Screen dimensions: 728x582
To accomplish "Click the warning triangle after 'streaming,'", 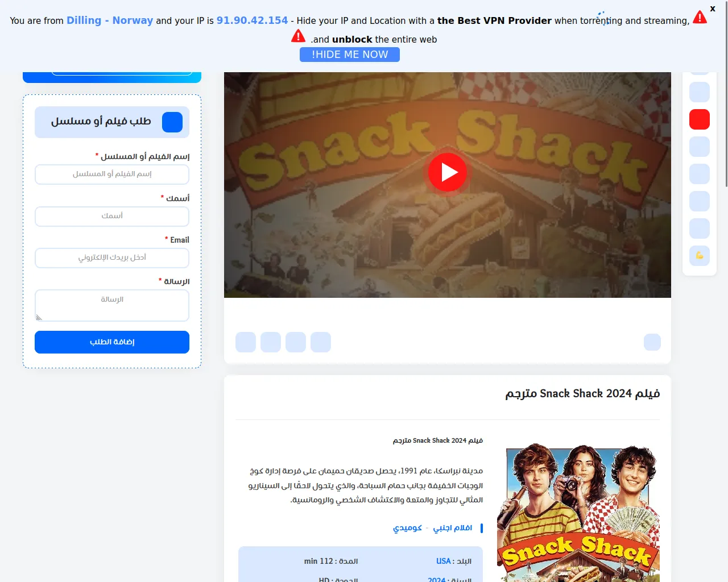I will click(700, 17).
